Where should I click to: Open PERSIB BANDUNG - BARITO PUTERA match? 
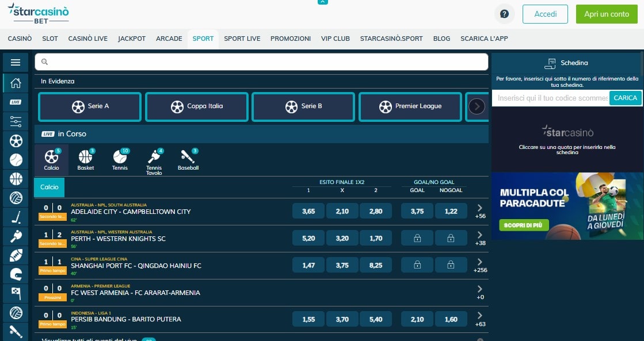(x=125, y=319)
